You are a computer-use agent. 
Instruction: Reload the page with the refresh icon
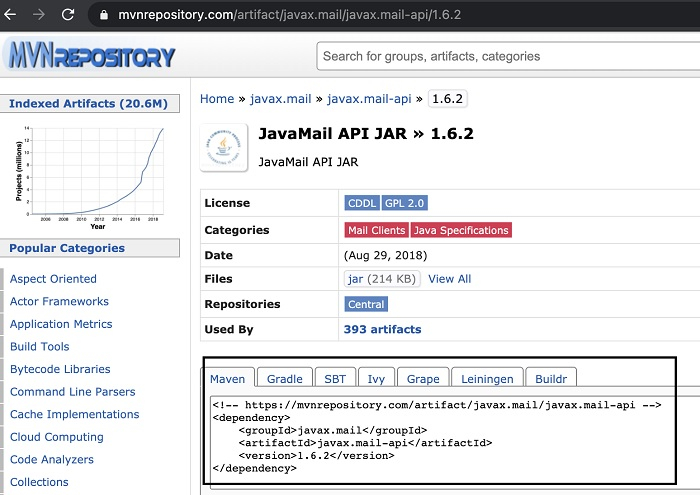pos(68,15)
